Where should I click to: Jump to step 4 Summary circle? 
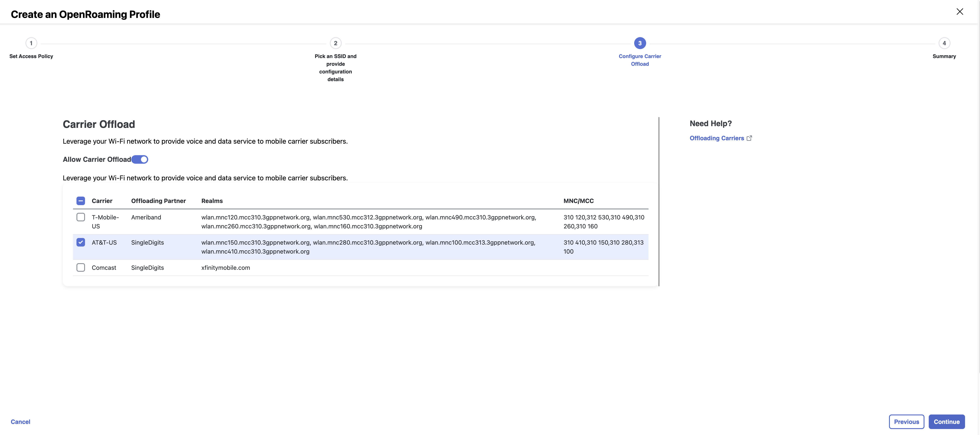(x=944, y=43)
